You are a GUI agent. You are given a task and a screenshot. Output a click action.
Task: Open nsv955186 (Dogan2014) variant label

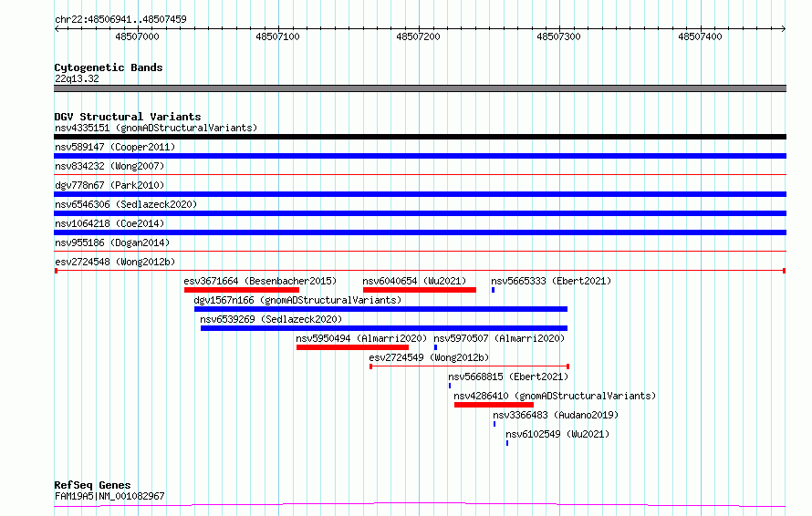click(x=112, y=243)
